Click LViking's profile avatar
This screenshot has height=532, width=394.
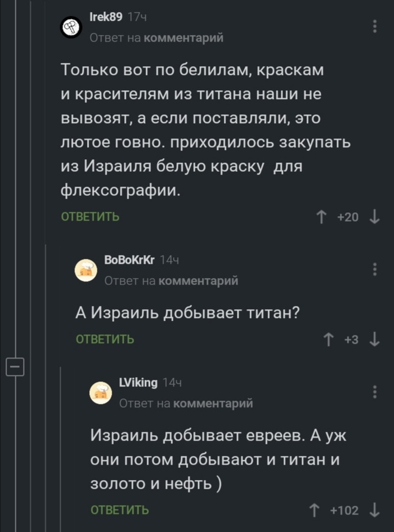(101, 393)
